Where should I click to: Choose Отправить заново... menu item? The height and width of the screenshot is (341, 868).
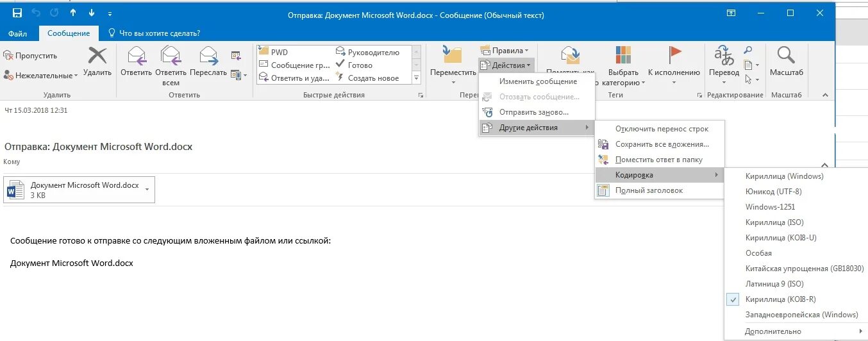[537, 112]
